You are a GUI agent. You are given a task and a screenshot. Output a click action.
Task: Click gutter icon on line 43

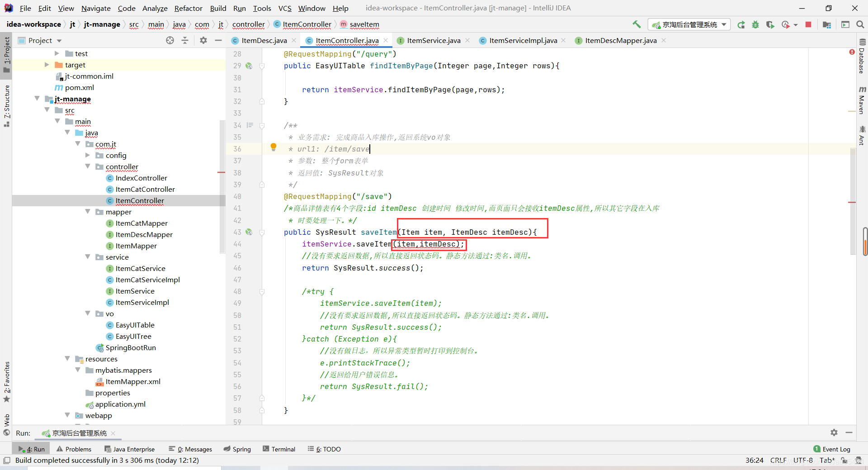click(x=249, y=232)
